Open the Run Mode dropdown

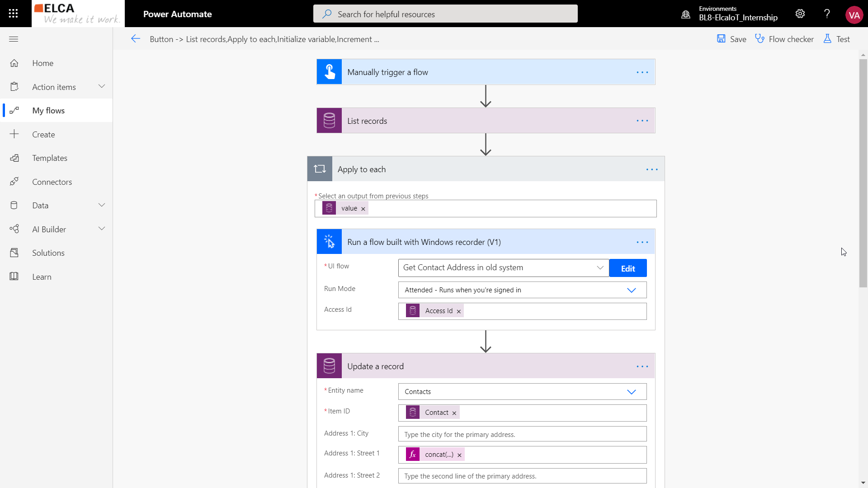(631, 290)
